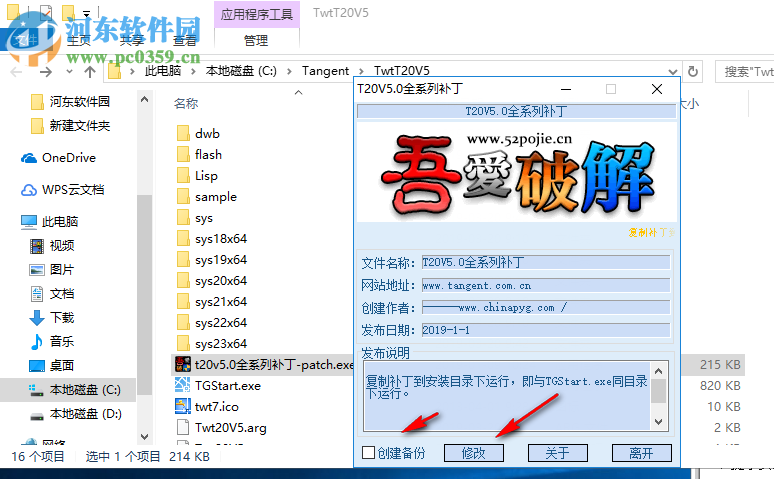
Task: Select the sys21x64 folder icon
Action: (183, 301)
